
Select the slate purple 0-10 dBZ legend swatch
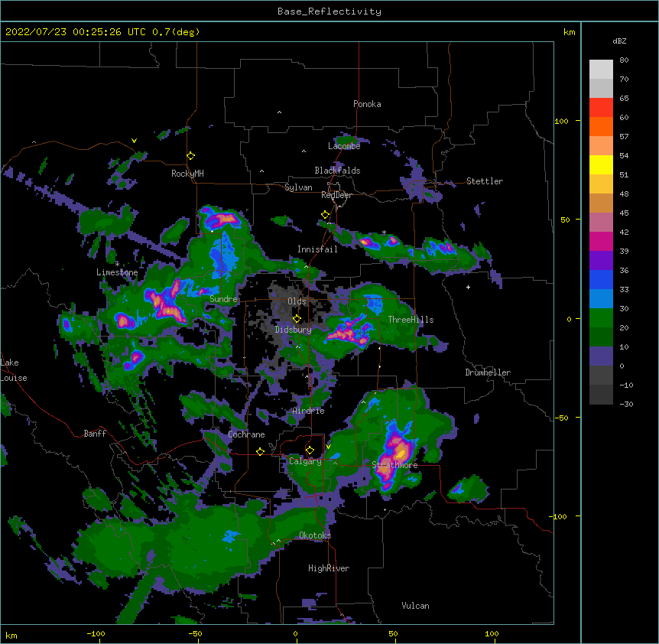(x=601, y=356)
